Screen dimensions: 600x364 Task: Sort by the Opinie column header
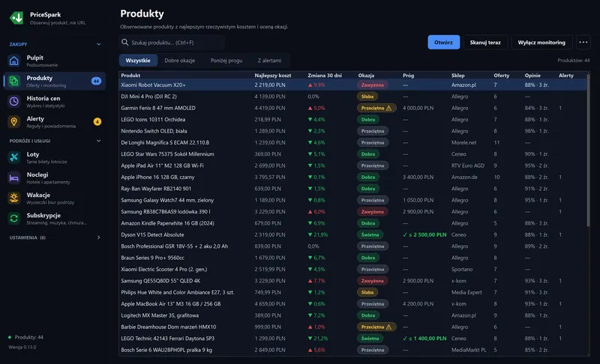click(x=532, y=75)
